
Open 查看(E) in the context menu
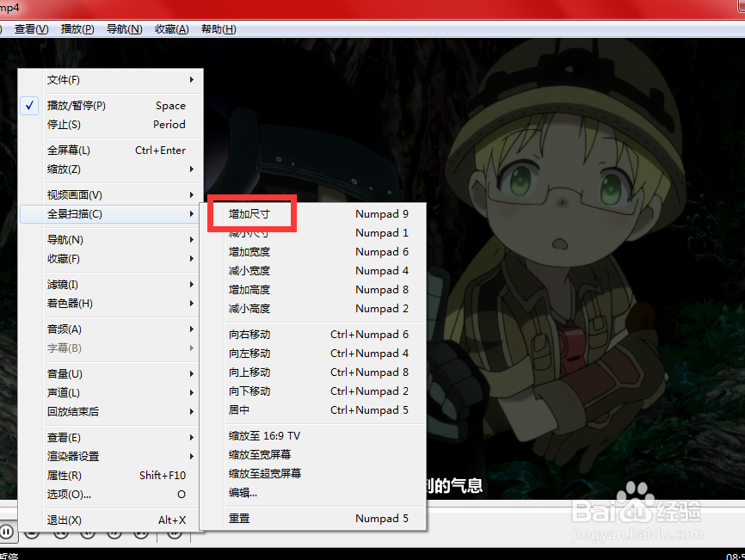tap(111, 437)
